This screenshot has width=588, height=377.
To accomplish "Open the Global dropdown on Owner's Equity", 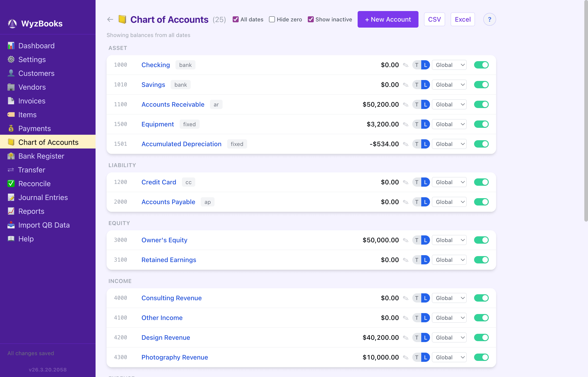I will [449, 240].
